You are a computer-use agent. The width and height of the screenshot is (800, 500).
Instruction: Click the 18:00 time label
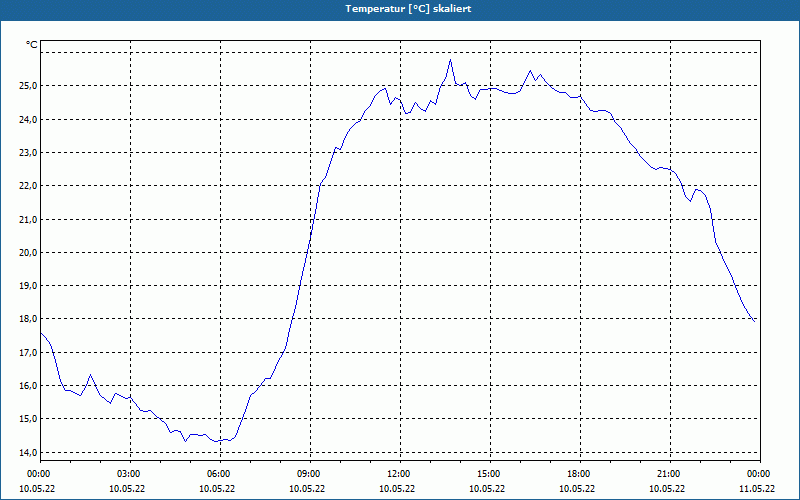tap(580, 474)
